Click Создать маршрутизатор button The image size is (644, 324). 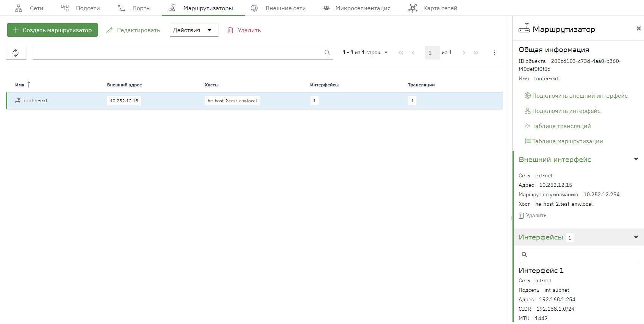[x=52, y=30]
